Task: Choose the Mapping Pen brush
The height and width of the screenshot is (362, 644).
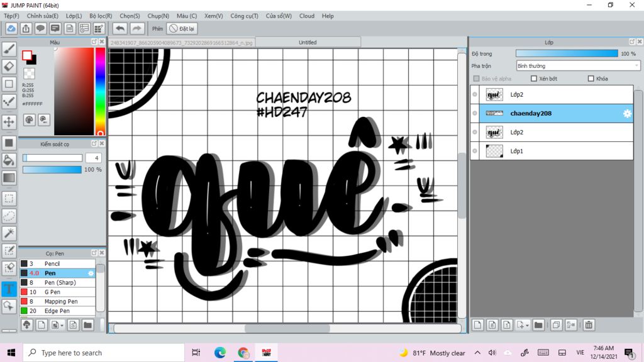Action: pyautogui.click(x=57, y=301)
